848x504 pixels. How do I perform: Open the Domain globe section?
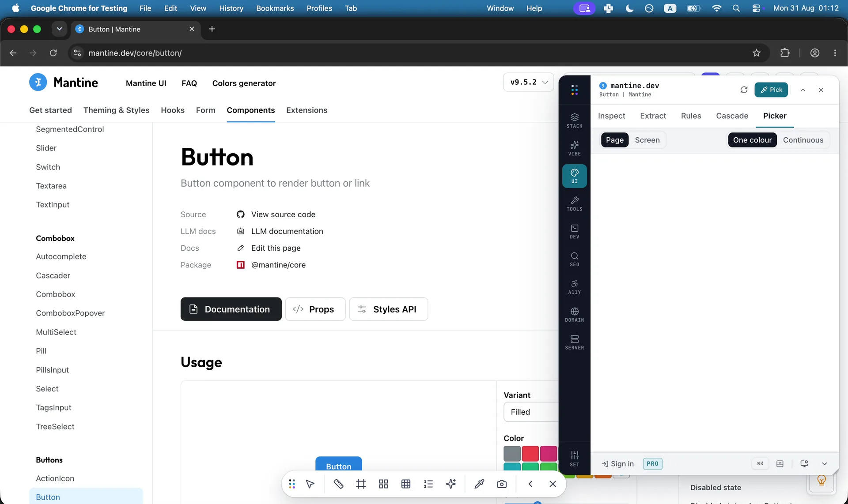click(x=574, y=315)
